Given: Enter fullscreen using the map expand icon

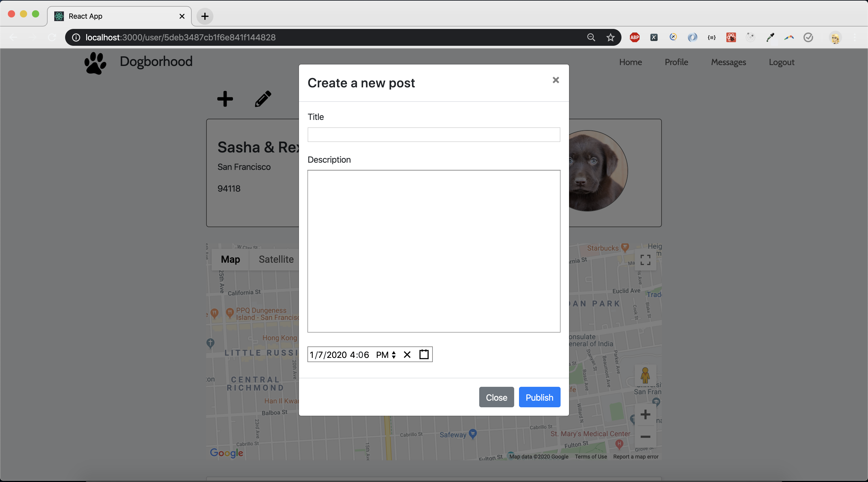Looking at the screenshot, I should click(645, 260).
